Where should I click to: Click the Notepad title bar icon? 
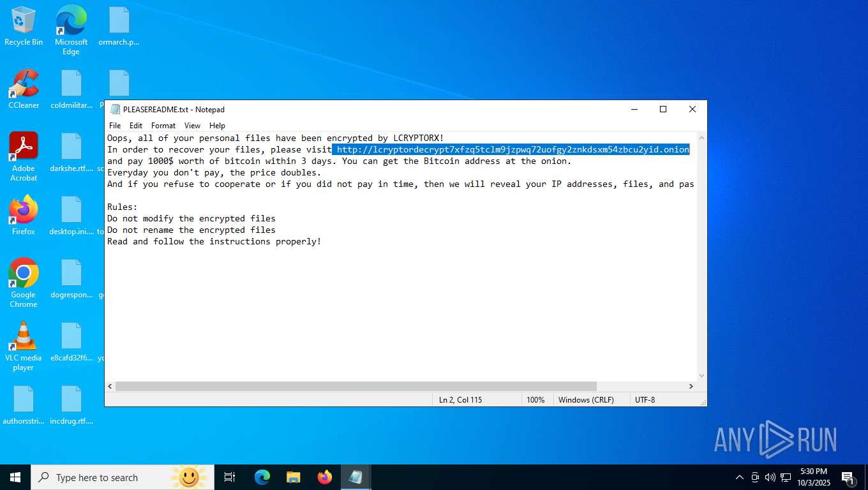click(115, 110)
